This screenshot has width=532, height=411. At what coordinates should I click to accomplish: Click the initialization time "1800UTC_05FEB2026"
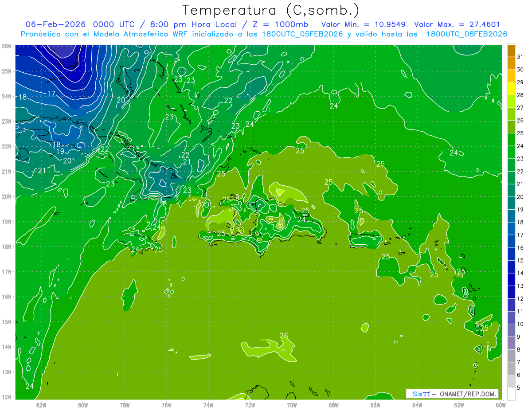coord(302,34)
